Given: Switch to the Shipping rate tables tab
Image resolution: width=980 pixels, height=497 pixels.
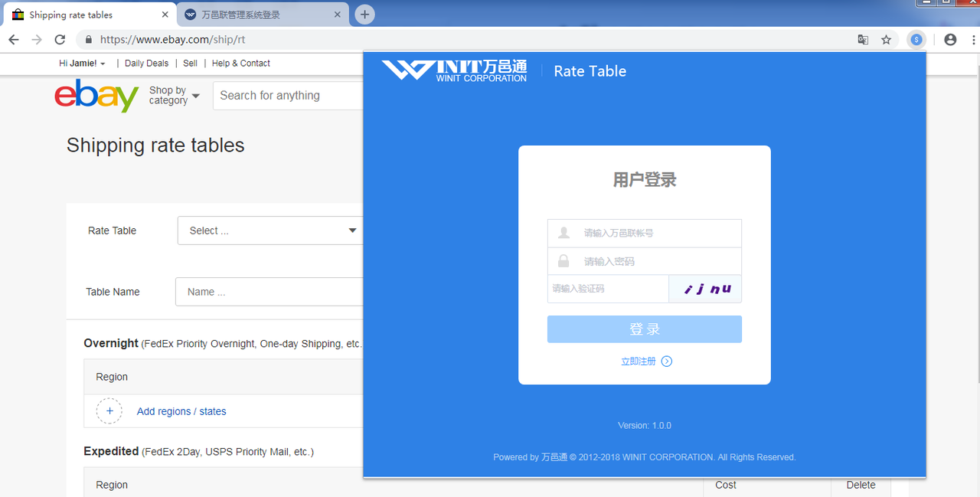Looking at the screenshot, I should click(x=90, y=15).
